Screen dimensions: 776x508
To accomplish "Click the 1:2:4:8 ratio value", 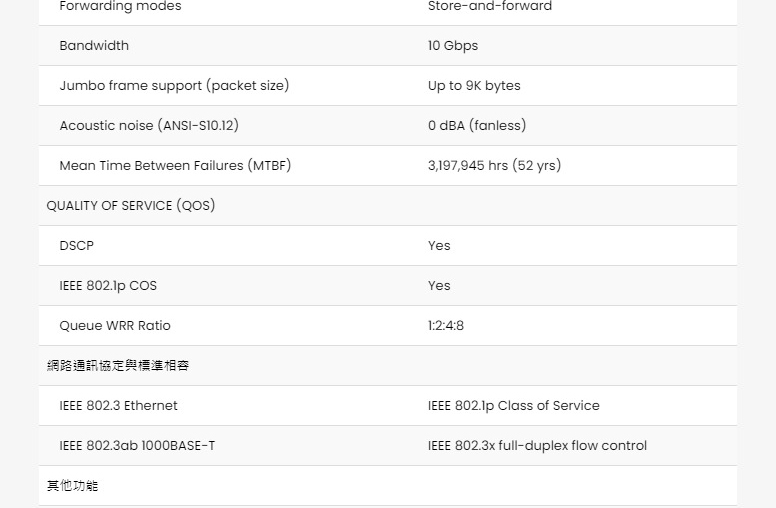I will click(x=446, y=325).
